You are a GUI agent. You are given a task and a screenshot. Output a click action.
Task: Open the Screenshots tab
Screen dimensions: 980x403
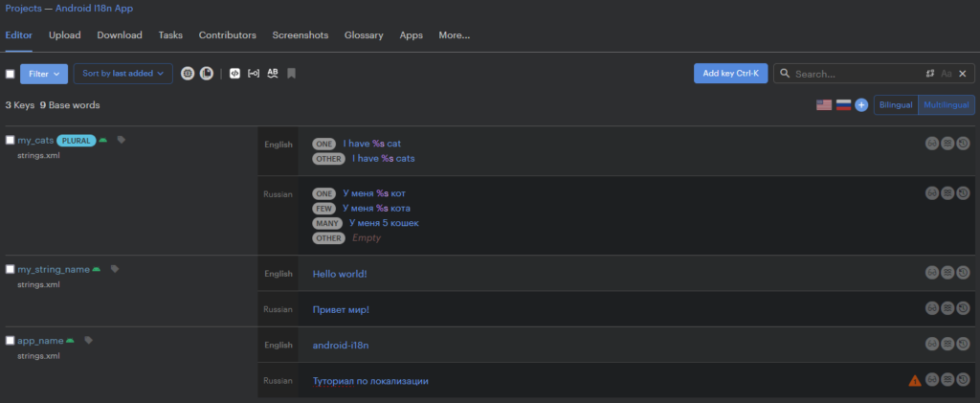pyautogui.click(x=300, y=35)
